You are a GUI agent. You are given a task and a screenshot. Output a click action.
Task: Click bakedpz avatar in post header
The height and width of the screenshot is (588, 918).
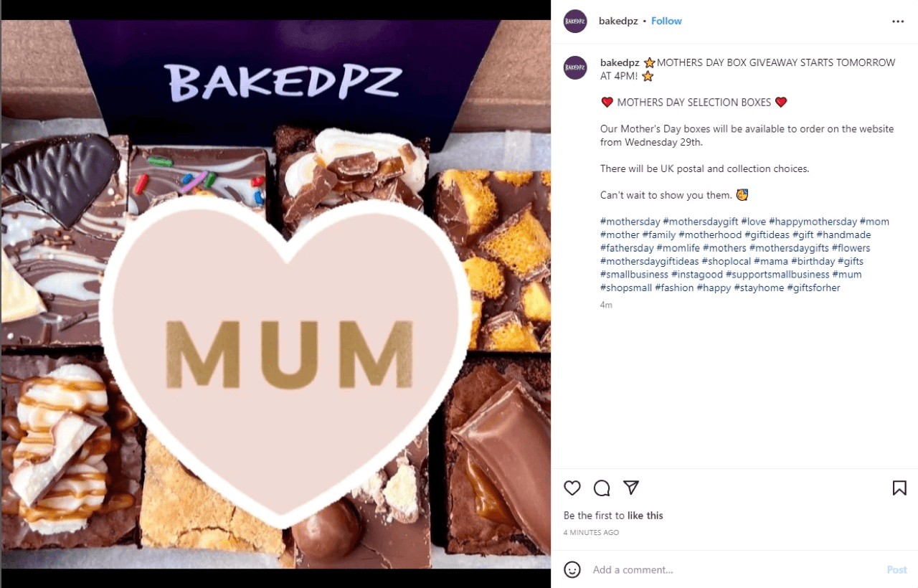[575, 22]
